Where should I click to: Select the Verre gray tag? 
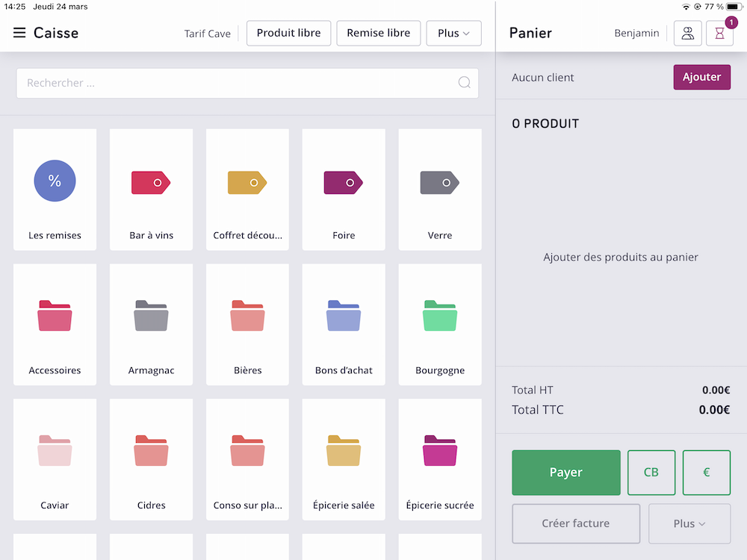[440, 190]
